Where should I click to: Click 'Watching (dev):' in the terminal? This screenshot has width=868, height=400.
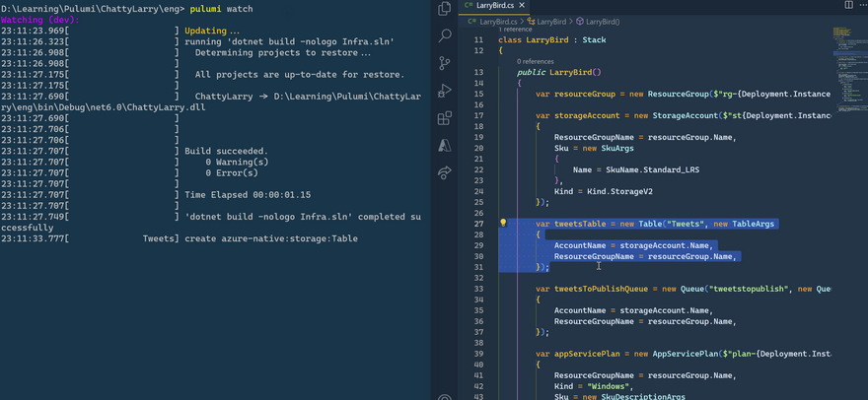pyautogui.click(x=40, y=20)
